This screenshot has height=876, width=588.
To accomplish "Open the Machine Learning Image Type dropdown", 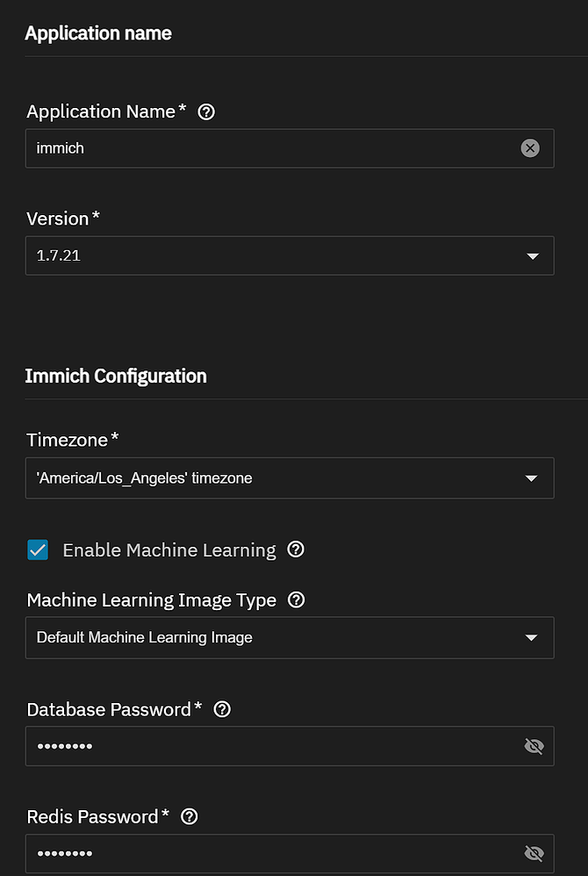I will pos(533,637).
